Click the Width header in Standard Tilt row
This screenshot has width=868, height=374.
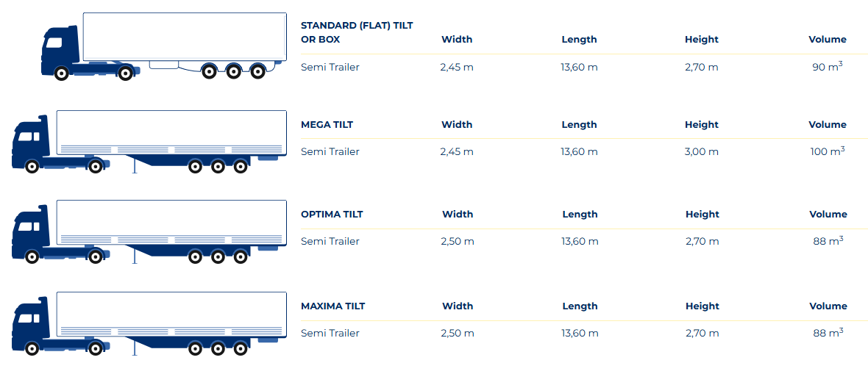(457, 40)
